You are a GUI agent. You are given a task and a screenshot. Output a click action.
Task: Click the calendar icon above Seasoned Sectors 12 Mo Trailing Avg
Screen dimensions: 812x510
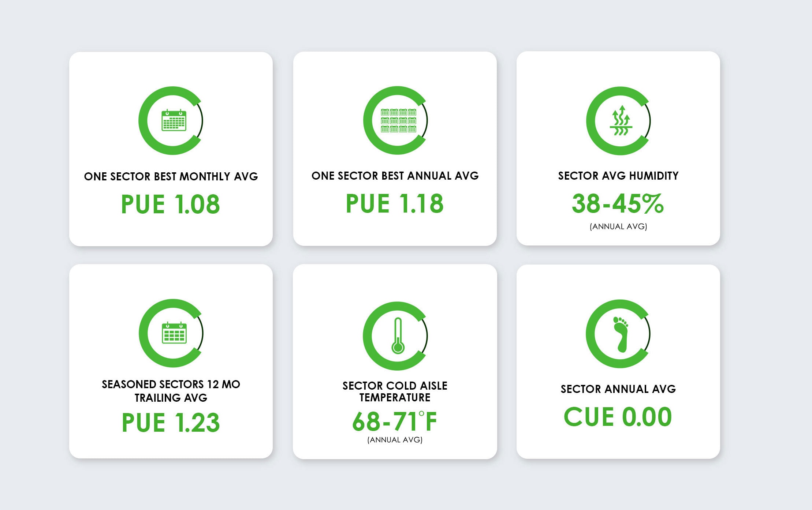(x=174, y=333)
